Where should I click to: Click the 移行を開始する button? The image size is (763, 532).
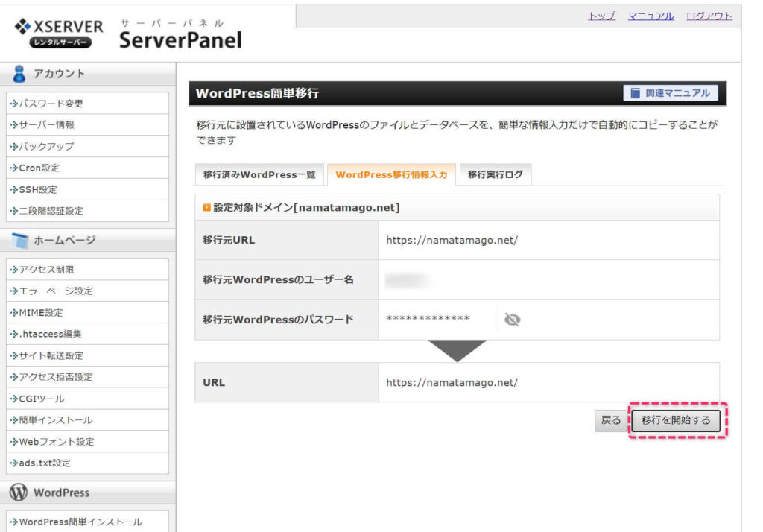tap(676, 420)
